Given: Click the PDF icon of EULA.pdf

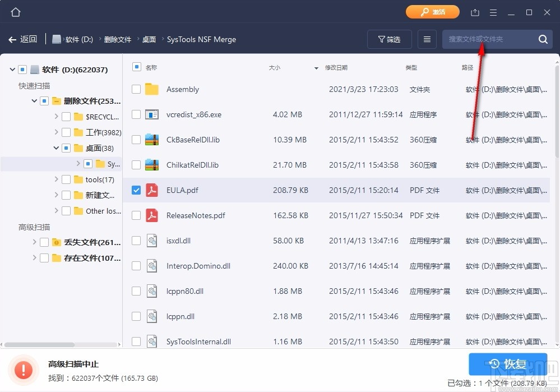Looking at the screenshot, I should (x=151, y=190).
